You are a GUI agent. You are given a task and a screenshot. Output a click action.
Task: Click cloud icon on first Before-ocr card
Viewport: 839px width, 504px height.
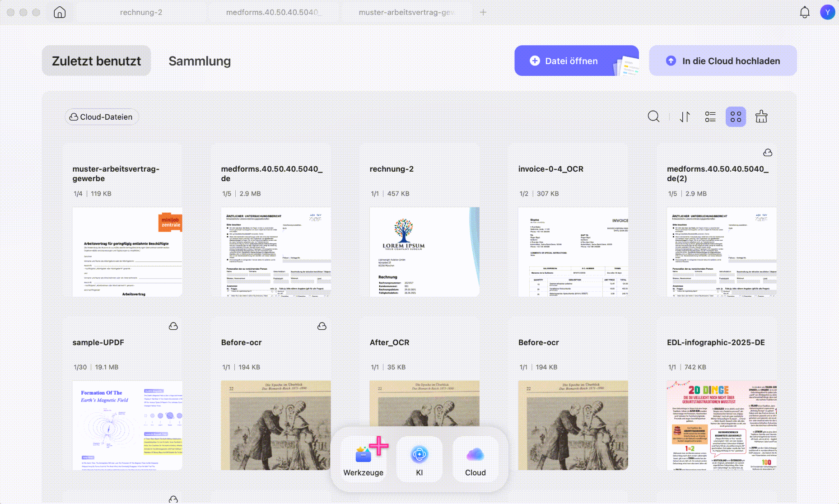coord(322,326)
